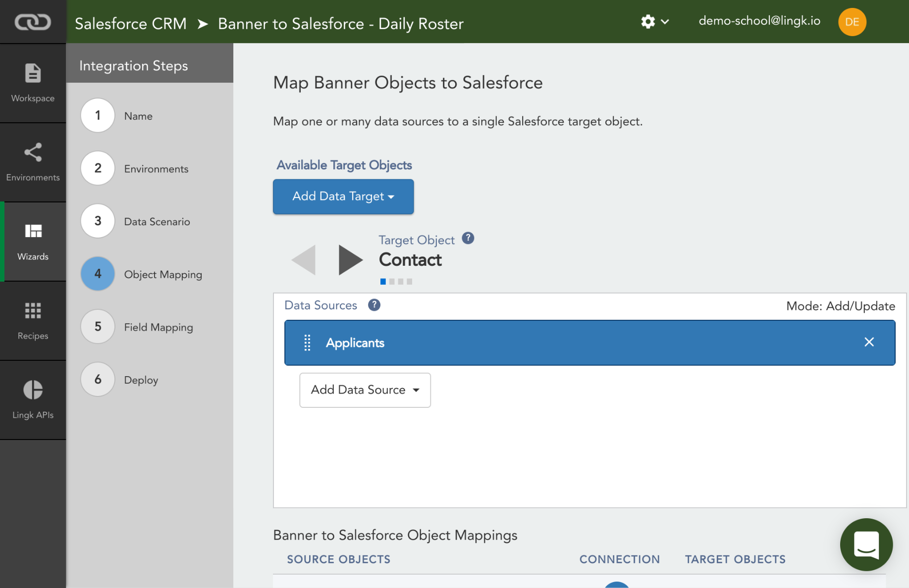909x588 pixels.
Task: Open the settings gear menu
Action: (654, 22)
